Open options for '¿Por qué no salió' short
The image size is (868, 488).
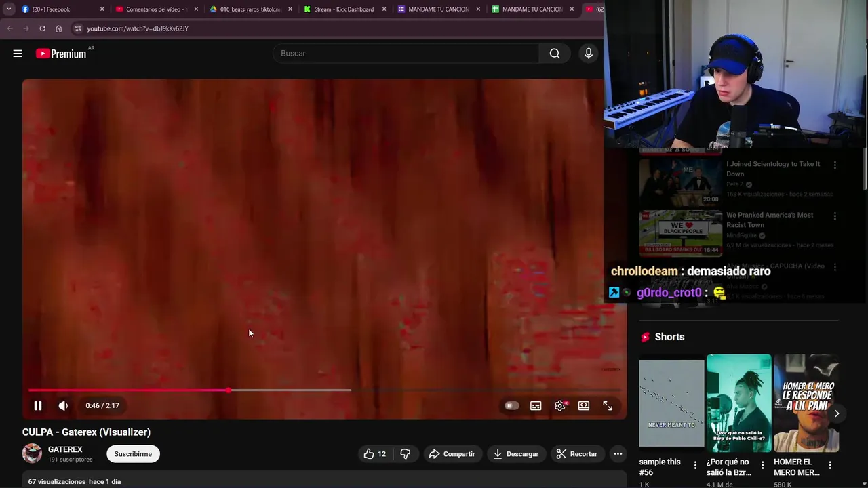pos(762,465)
